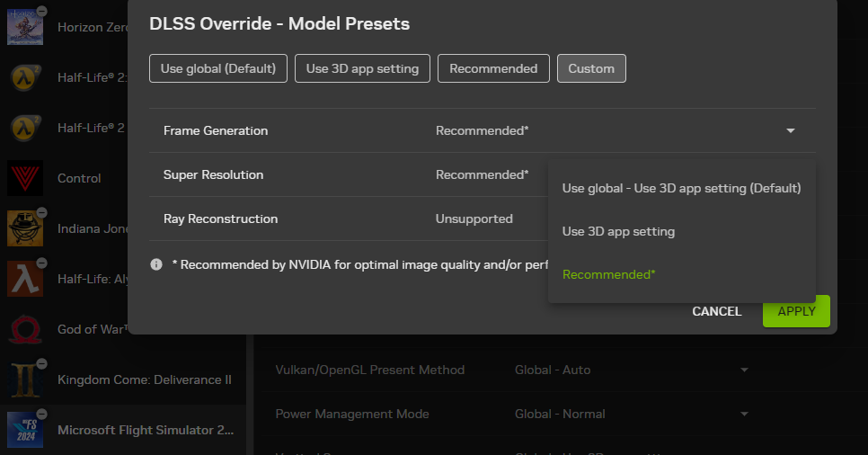Choose the Use 3D app setting preset
Viewport: 868px width, 455px height.
pyautogui.click(x=362, y=68)
